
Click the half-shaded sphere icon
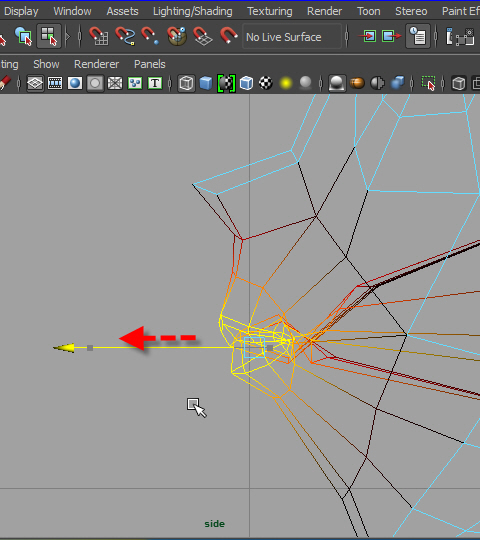coord(377,83)
